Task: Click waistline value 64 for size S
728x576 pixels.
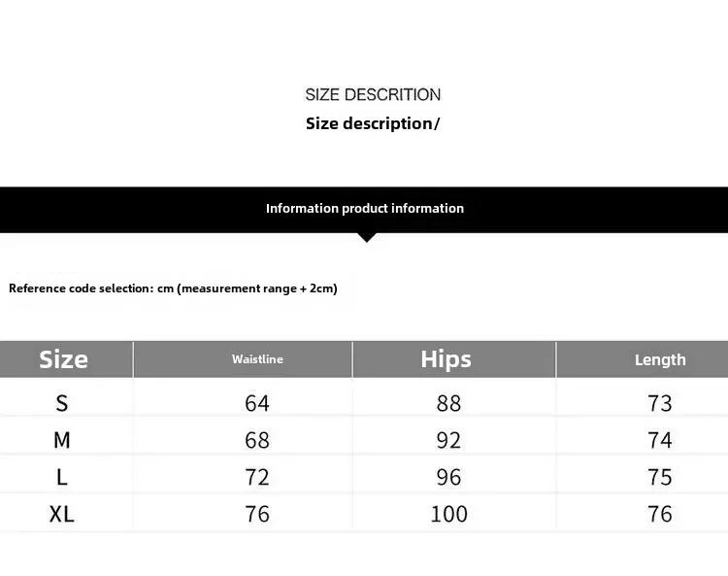Action: (x=257, y=403)
